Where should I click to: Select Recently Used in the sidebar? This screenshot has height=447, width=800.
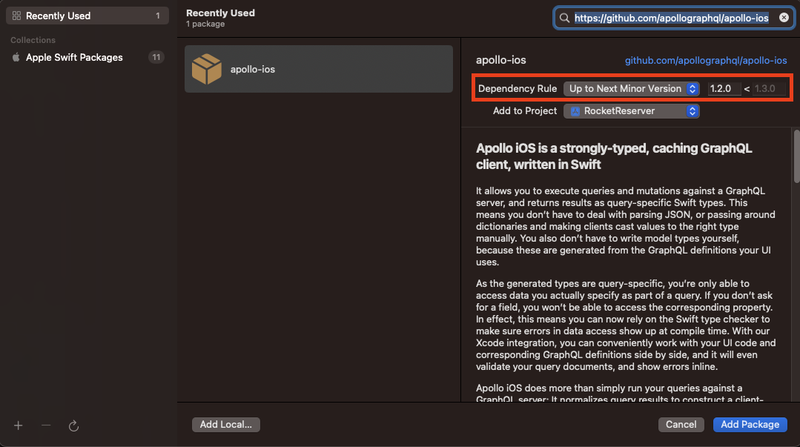click(56, 16)
